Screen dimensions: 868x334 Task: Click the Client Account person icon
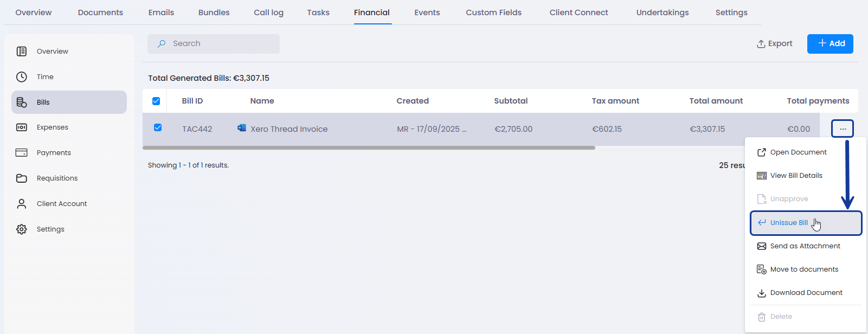click(22, 204)
